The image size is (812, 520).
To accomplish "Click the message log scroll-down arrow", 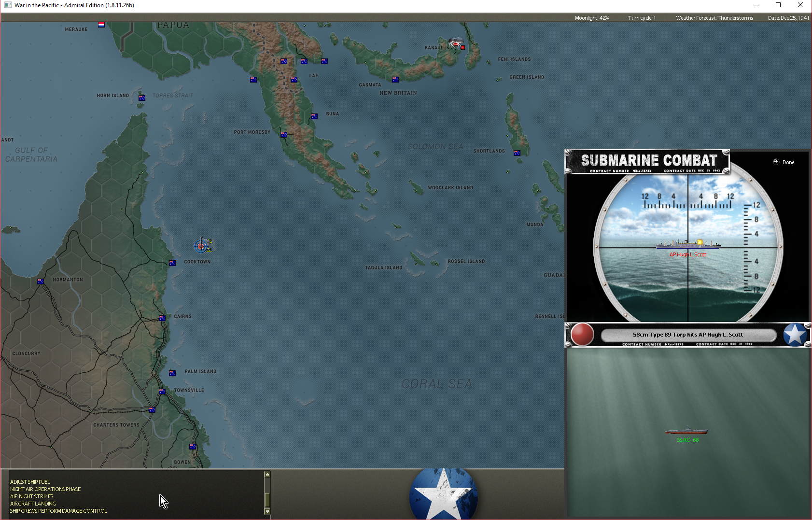I will coord(267,511).
